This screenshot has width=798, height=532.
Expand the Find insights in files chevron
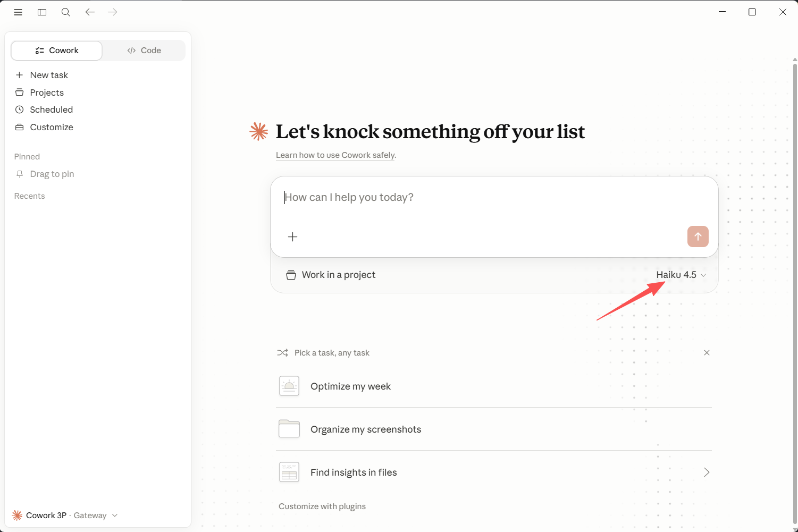click(x=707, y=472)
